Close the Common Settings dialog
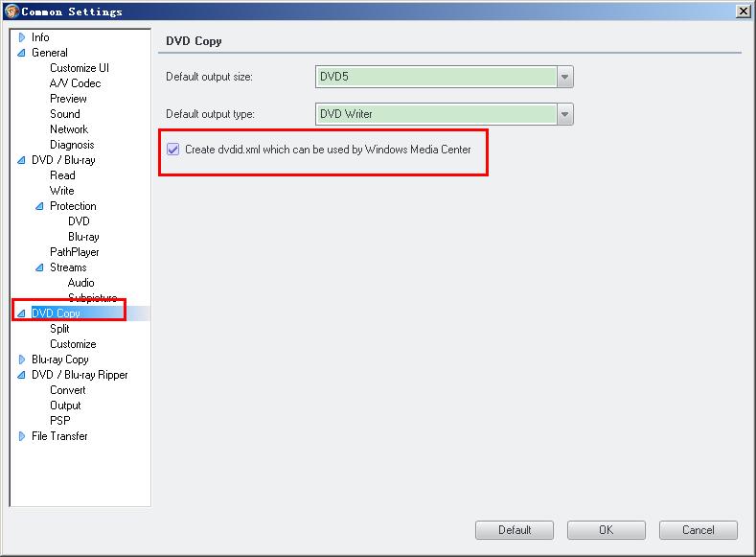The height and width of the screenshot is (557, 756). tap(744, 12)
